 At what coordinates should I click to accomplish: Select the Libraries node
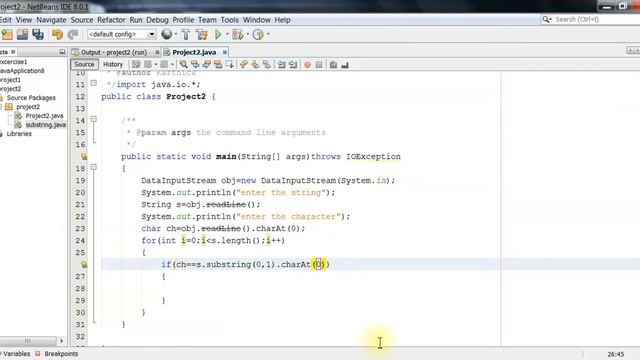click(19, 133)
